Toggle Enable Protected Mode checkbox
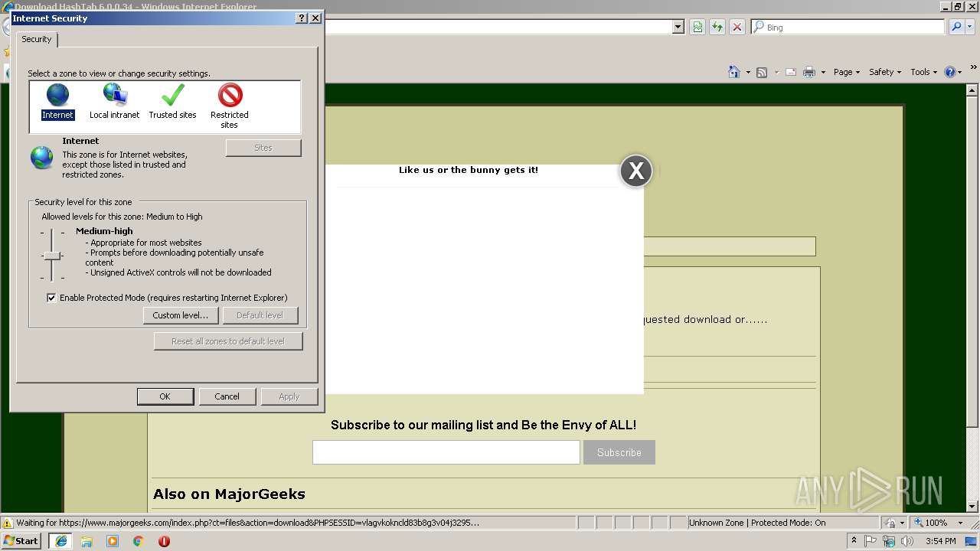 [51, 298]
